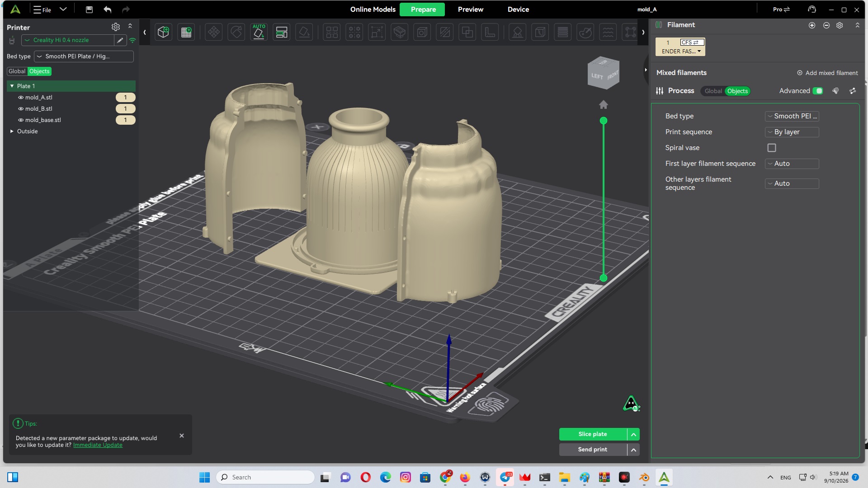Open the Smooth PEI Plate bed type dropdown
This screenshot has height=488, width=868.
tap(84, 56)
